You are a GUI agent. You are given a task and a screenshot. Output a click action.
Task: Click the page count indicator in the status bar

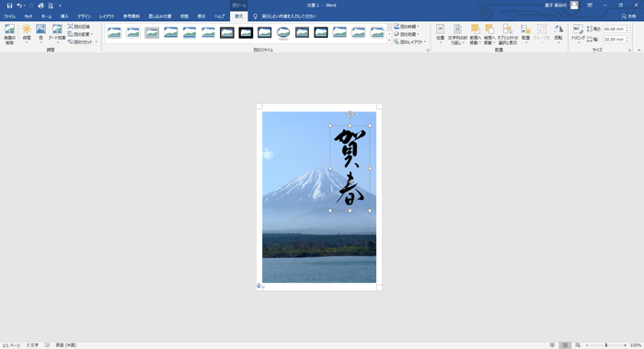[11, 345]
